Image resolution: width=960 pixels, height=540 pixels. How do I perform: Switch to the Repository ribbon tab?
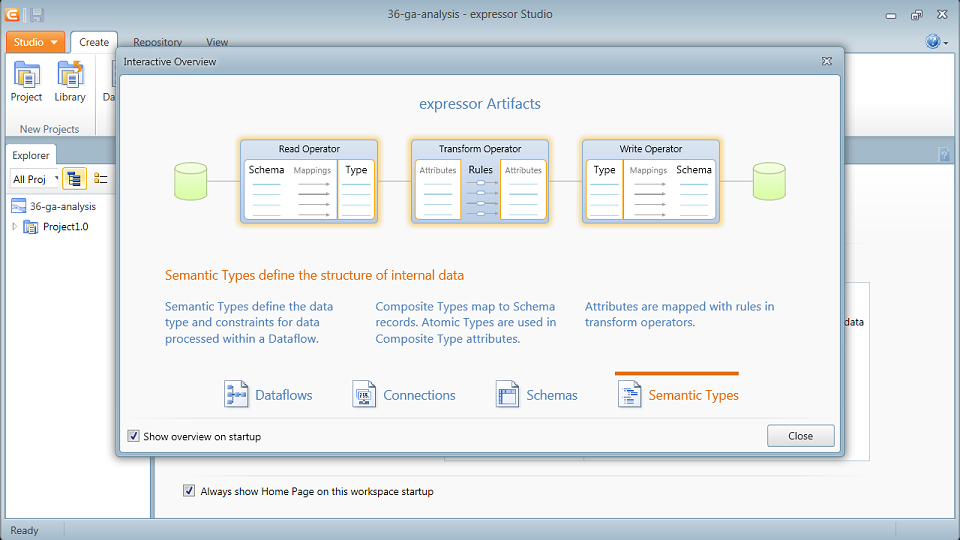coord(157,42)
